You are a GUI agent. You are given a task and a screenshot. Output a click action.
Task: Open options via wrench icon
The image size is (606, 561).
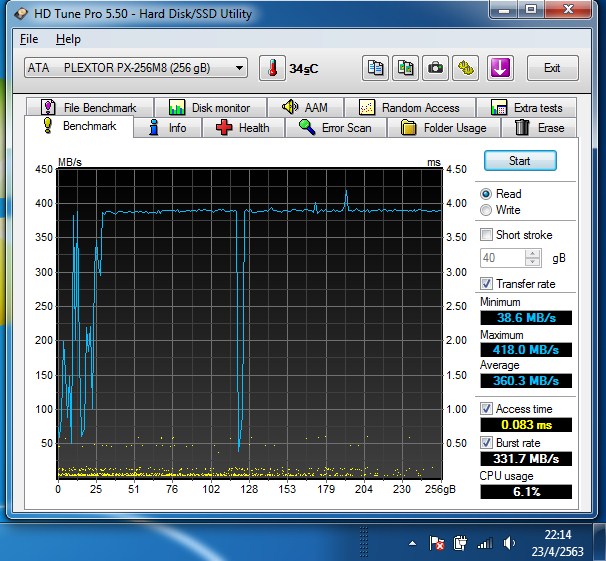pos(465,68)
